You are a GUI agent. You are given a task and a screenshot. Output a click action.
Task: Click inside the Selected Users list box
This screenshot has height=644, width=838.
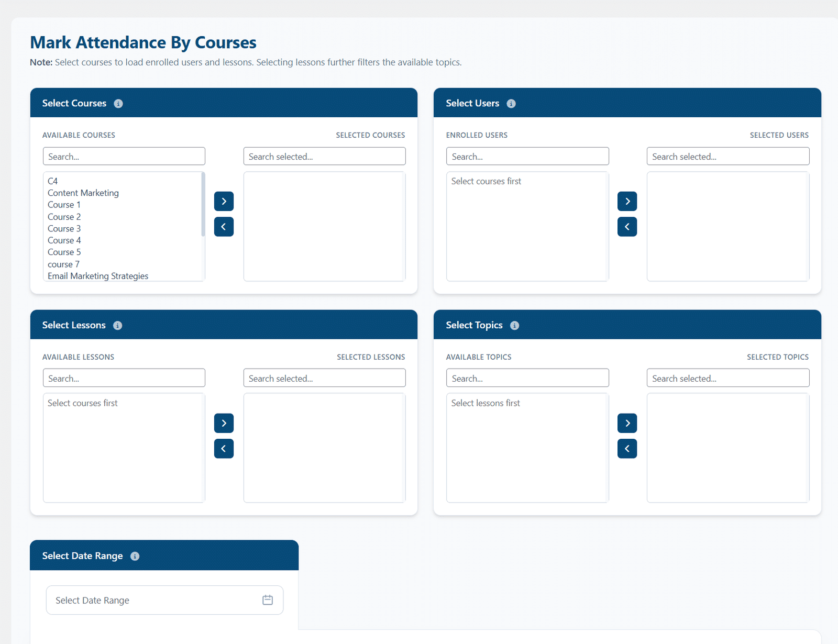pyautogui.click(x=728, y=227)
